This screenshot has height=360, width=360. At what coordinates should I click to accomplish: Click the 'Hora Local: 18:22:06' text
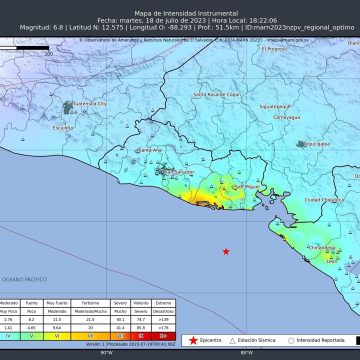coord(244,21)
